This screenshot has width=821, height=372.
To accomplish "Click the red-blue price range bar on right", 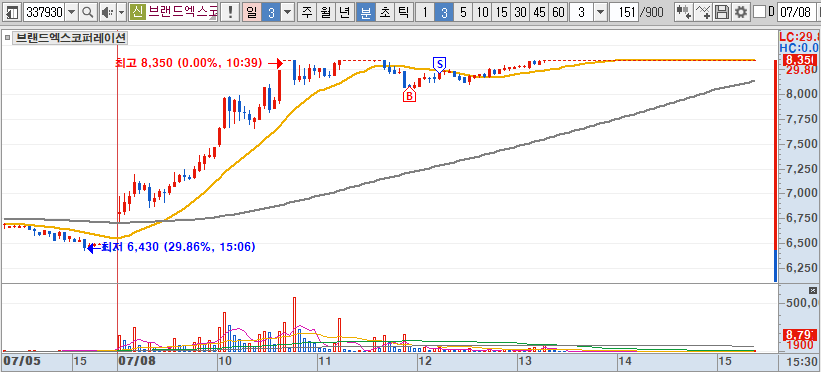I will click(x=775, y=171).
